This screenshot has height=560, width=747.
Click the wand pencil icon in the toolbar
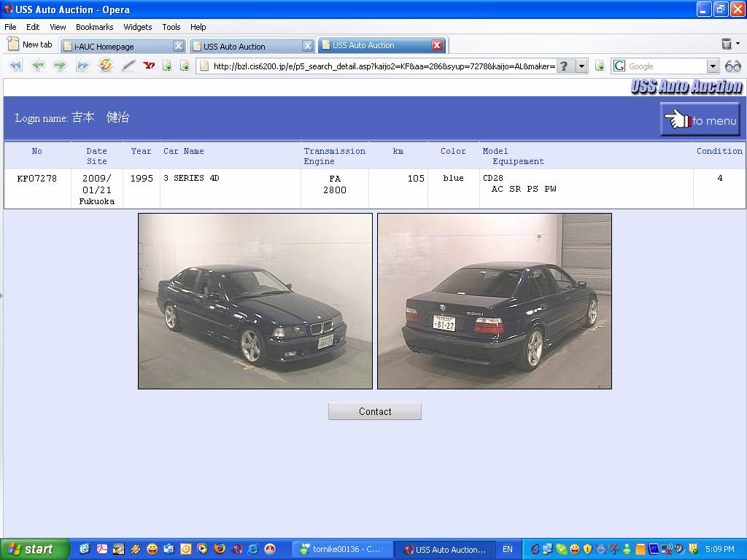click(x=128, y=66)
